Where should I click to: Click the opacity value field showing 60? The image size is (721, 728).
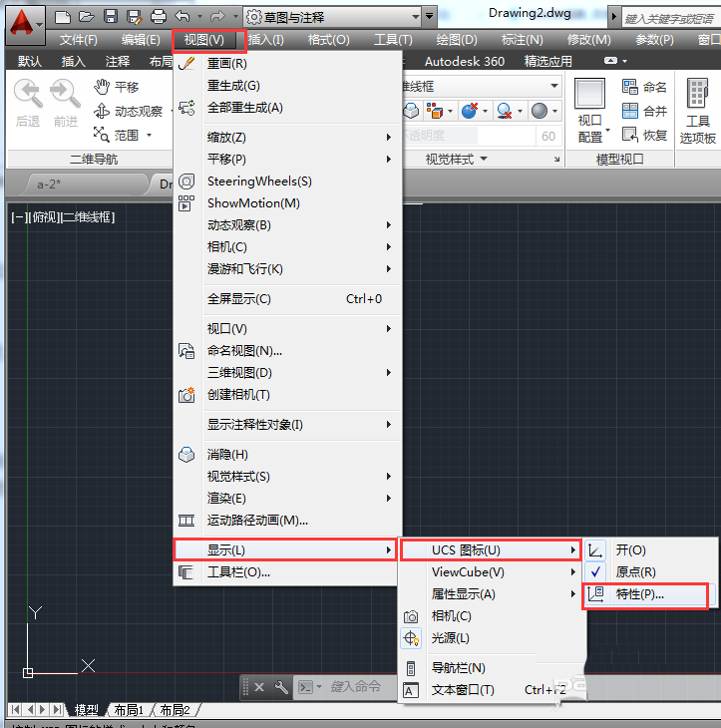pyautogui.click(x=548, y=136)
